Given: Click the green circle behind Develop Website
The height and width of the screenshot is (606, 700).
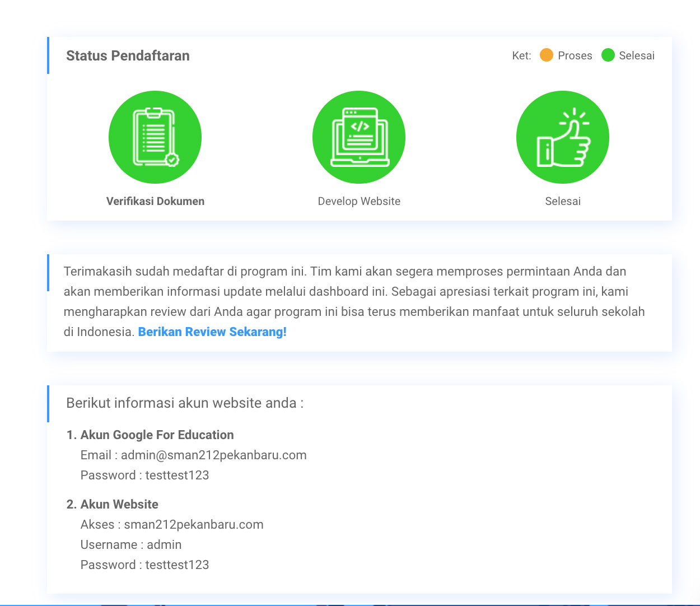Looking at the screenshot, I should 358,137.
